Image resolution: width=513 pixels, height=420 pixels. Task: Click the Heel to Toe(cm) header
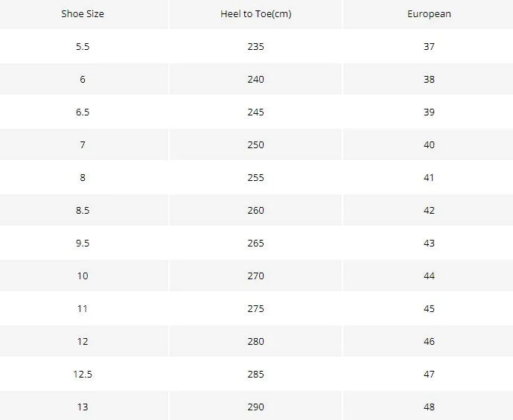(x=255, y=13)
